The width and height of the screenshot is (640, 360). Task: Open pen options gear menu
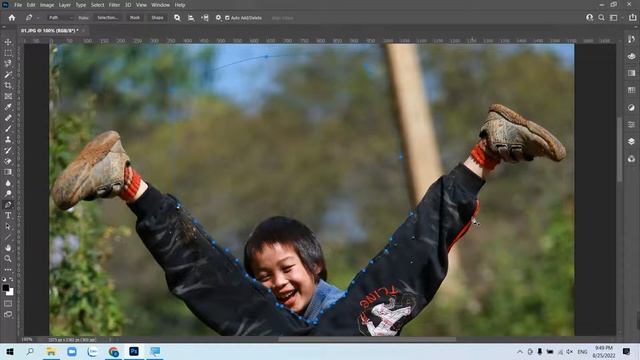pyautogui.click(x=218, y=18)
